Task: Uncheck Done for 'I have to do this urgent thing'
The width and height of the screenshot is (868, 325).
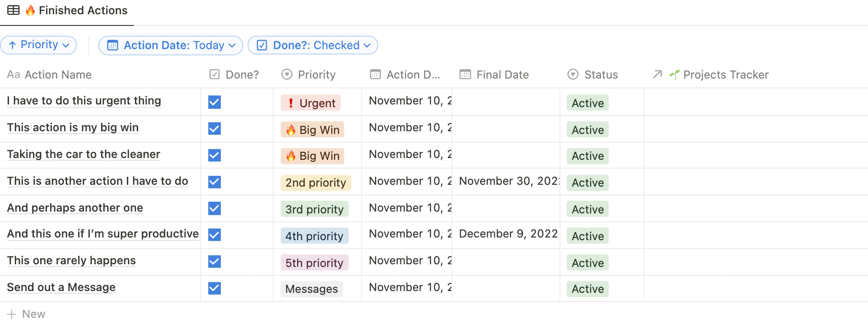Action: (x=215, y=102)
